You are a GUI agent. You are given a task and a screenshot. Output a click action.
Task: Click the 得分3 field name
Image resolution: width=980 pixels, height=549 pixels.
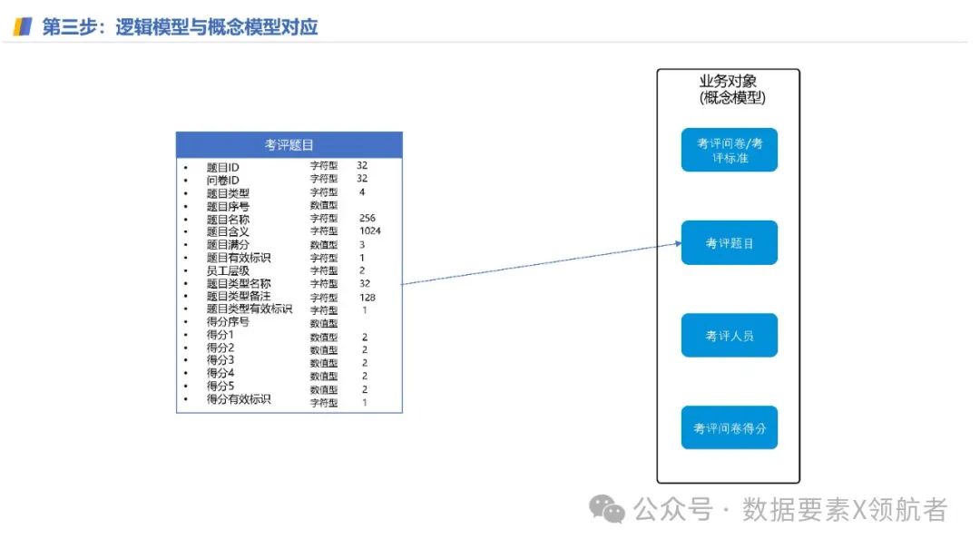click(x=220, y=361)
